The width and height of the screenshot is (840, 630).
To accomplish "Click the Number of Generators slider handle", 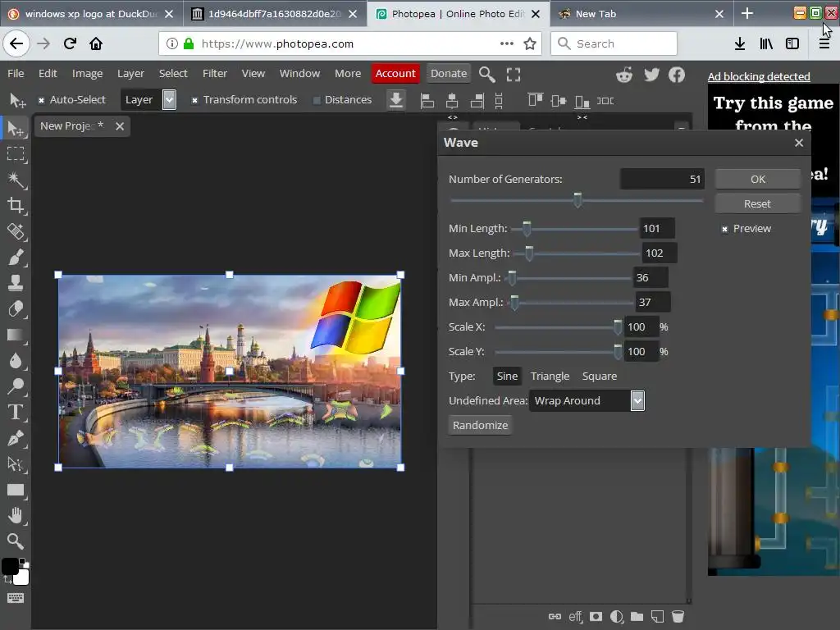I will pyautogui.click(x=577, y=200).
